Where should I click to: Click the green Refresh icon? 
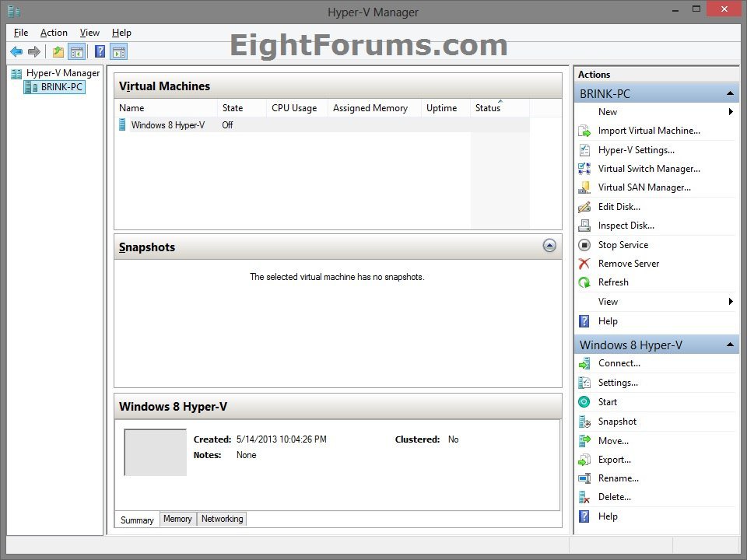(x=584, y=282)
